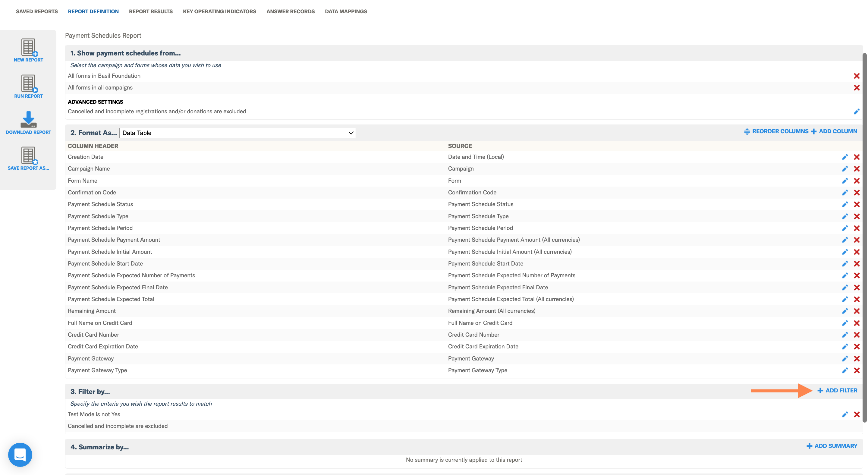Image resolution: width=868 pixels, height=475 pixels.
Task: Open Save Report As in the sidebar
Action: click(x=28, y=158)
